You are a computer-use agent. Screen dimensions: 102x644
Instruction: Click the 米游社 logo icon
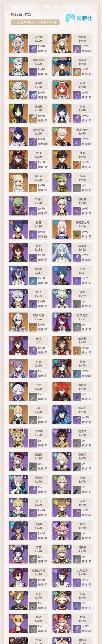pyautogui.click(x=70, y=18)
